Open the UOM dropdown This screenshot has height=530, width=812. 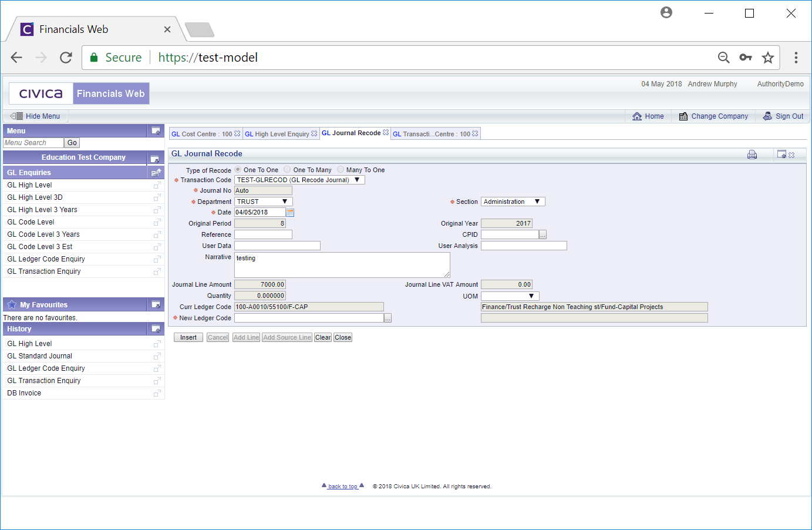pos(510,296)
